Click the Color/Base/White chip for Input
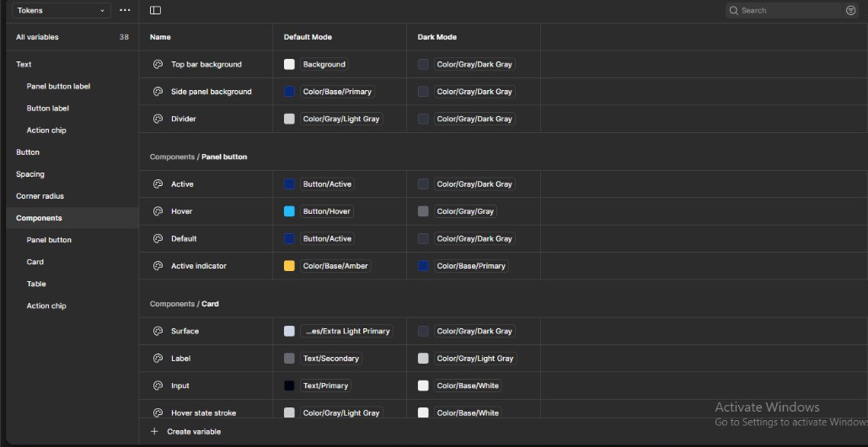Viewport: 868px width, 447px height. (468, 386)
